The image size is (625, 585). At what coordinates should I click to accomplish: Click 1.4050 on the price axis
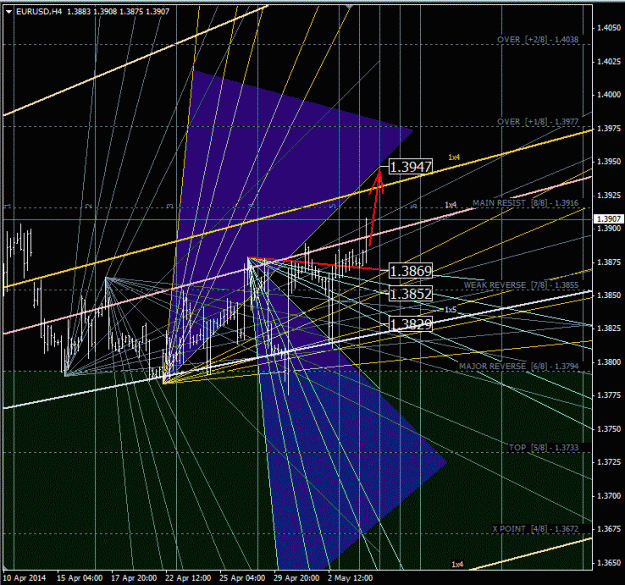[609, 28]
